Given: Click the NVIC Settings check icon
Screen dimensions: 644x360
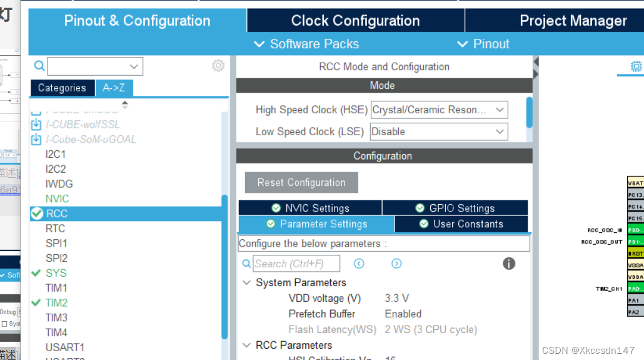Looking at the screenshot, I should tap(276, 208).
